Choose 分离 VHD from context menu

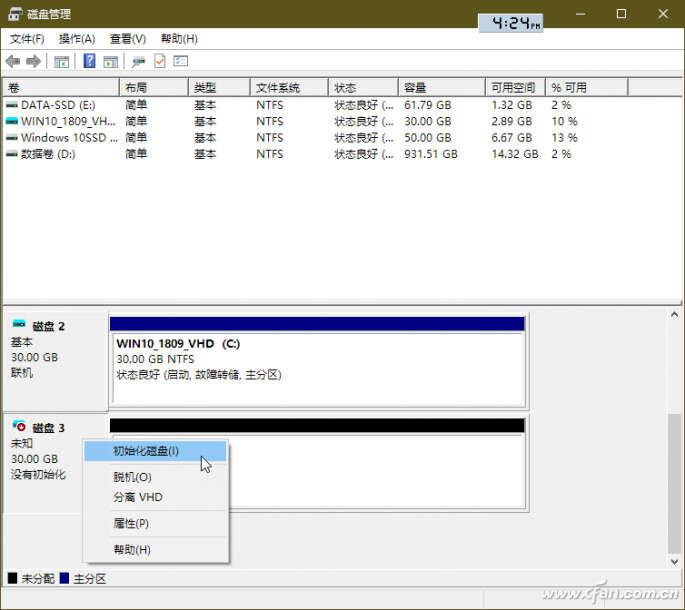[156, 497]
